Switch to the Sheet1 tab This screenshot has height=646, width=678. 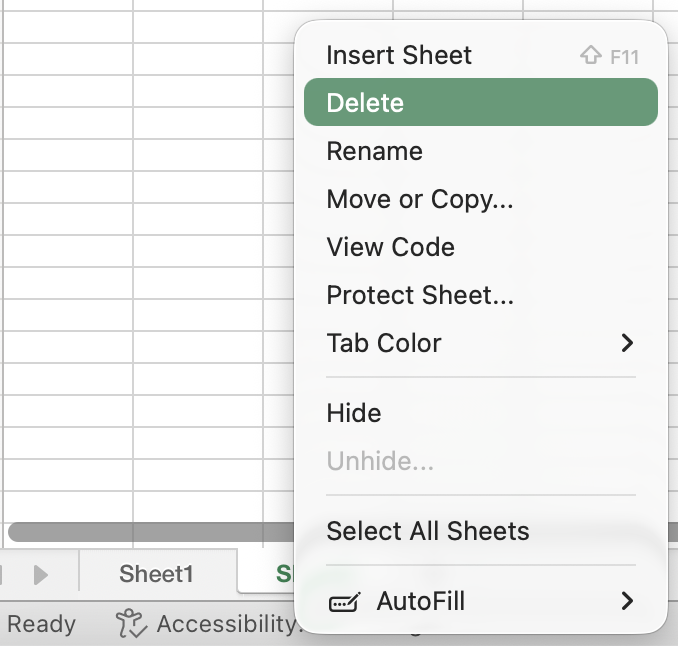(156, 574)
